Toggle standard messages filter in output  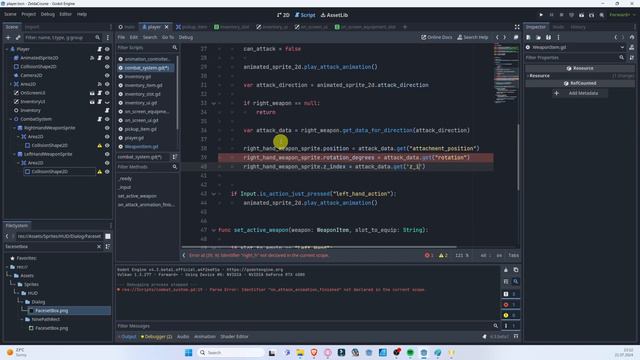[510, 294]
